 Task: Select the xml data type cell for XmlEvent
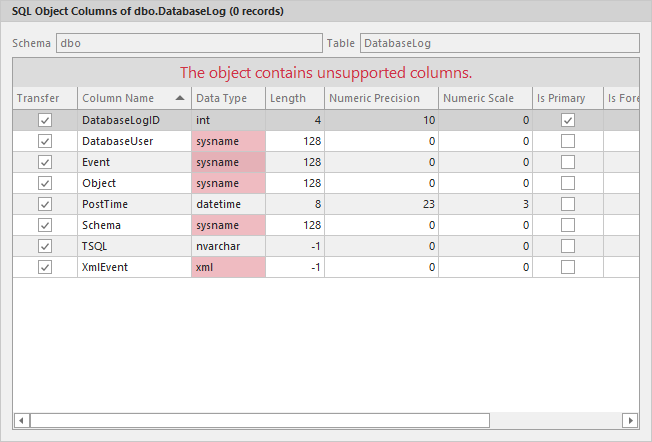(x=228, y=267)
